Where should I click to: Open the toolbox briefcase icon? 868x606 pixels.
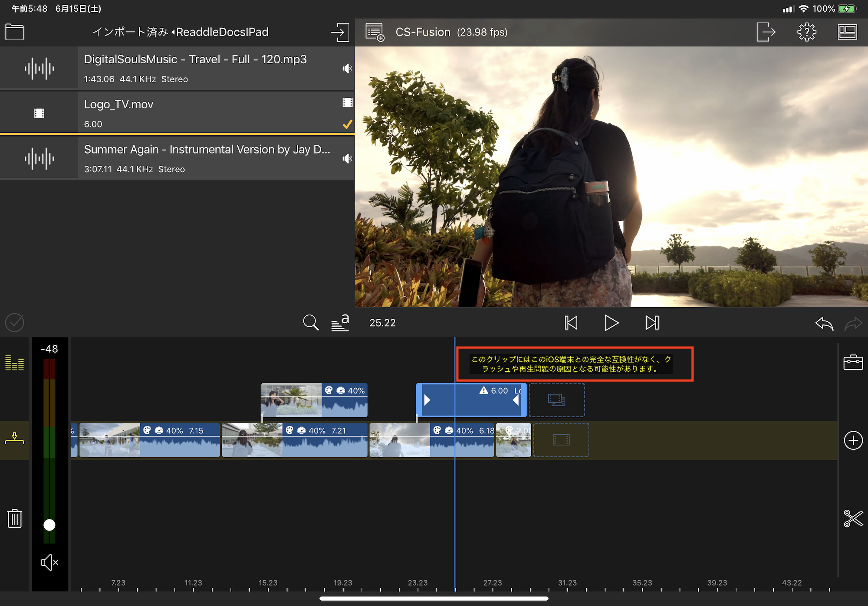(x=853, y=362)
